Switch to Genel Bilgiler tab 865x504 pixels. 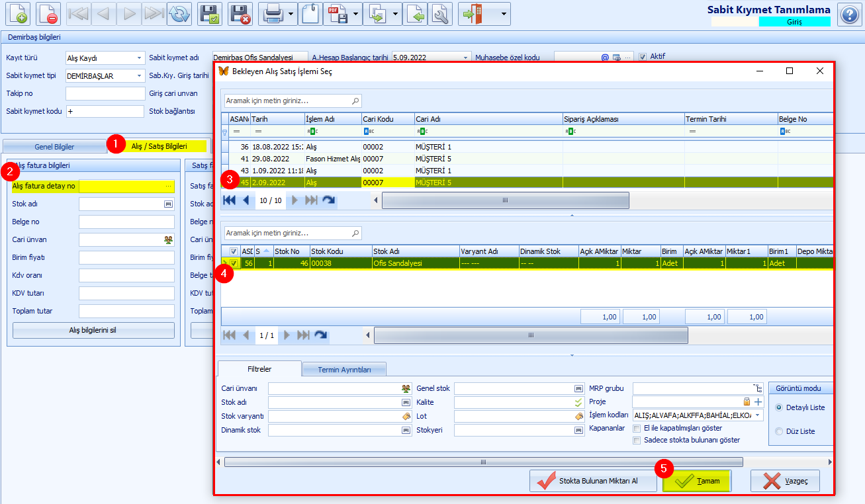point(54,146)
